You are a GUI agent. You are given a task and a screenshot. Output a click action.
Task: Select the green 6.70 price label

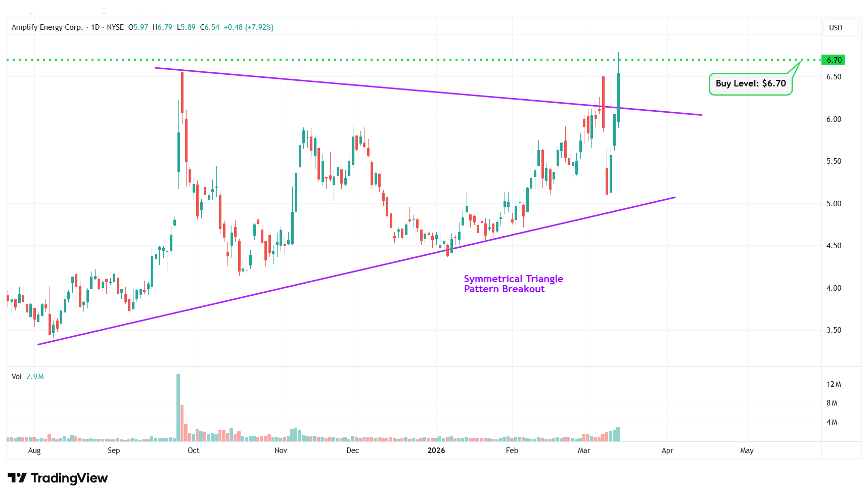(x=833, y=60)
